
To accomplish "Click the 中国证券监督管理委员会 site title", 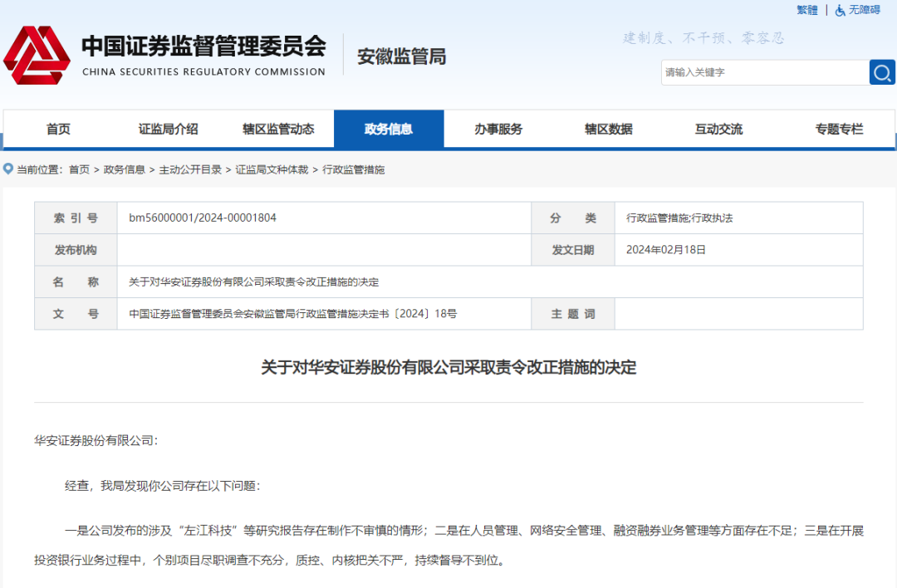I will [204, 47].
